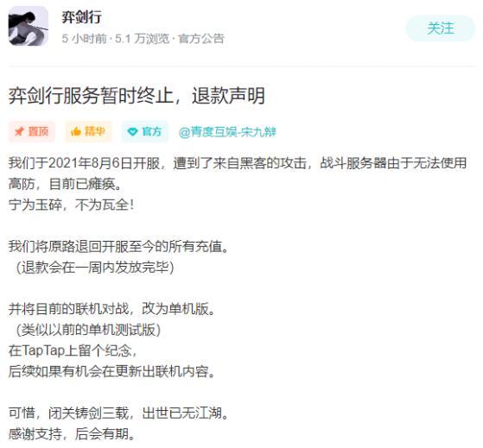Image resolution: width=483 pixels, height=448 pixels.
Task: Click the post title about 退款声明
Action: tap(137, 96)
